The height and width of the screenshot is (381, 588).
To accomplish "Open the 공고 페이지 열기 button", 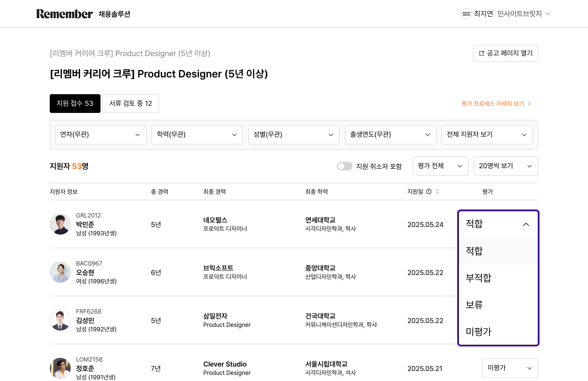I will [x=505, y=53].
